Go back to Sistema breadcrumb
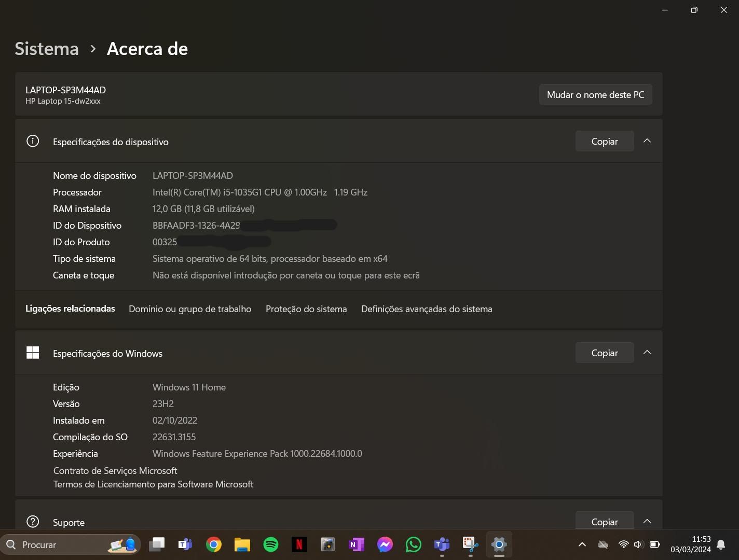The image size is (739, 560). tap(47, 48)
